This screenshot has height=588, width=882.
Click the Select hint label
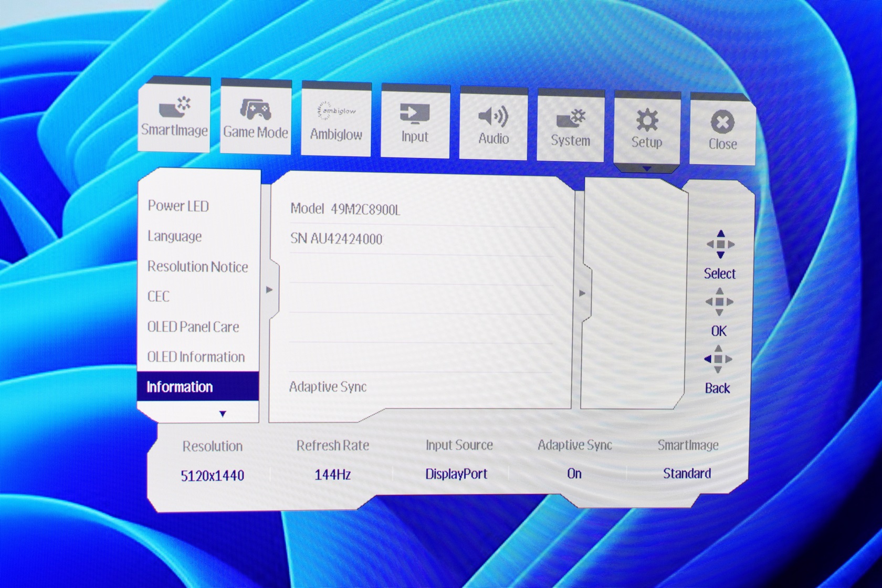click(720, 274)
